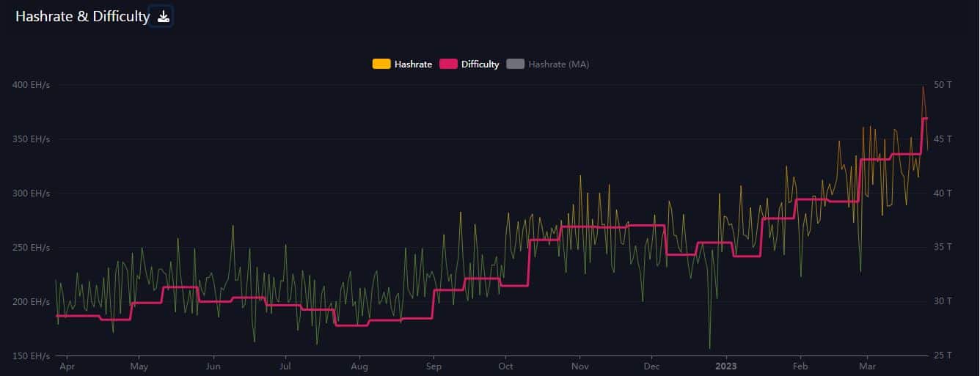Click the 400 EH/s axis label
980x376 pixels.
[x=31, y=85]
